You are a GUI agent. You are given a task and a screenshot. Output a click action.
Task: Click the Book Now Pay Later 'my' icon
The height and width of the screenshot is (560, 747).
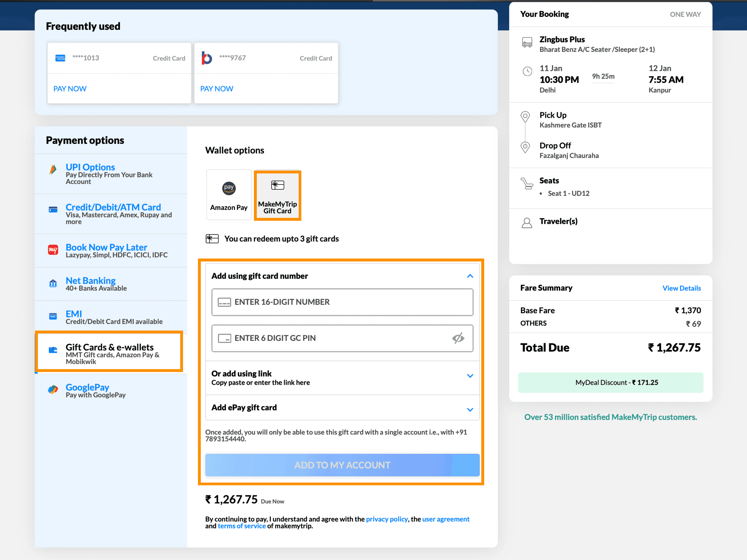coord(53,250)
